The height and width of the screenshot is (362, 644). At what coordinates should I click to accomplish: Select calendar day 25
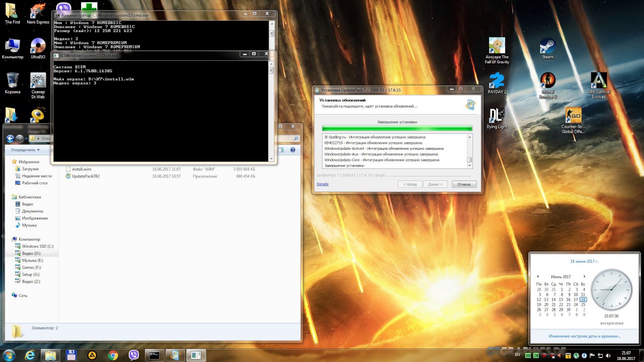coord(583,305)
